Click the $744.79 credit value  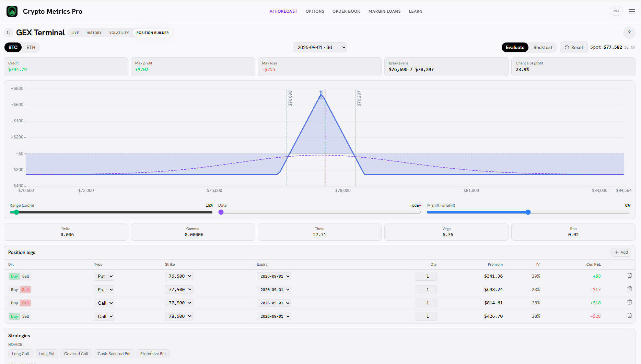(18, 70)
